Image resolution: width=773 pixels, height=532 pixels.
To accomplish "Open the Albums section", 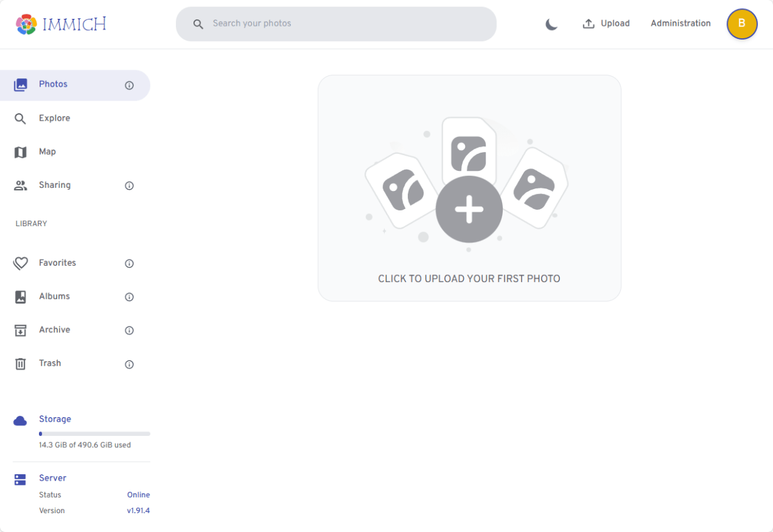I will click(x=55, y=296).
